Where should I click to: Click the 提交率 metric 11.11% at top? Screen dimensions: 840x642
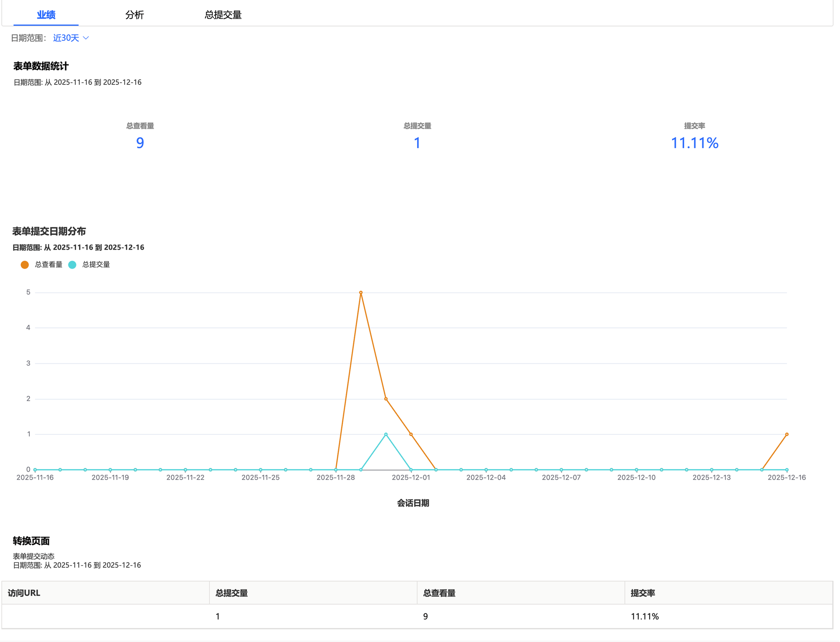pos(694,143)
